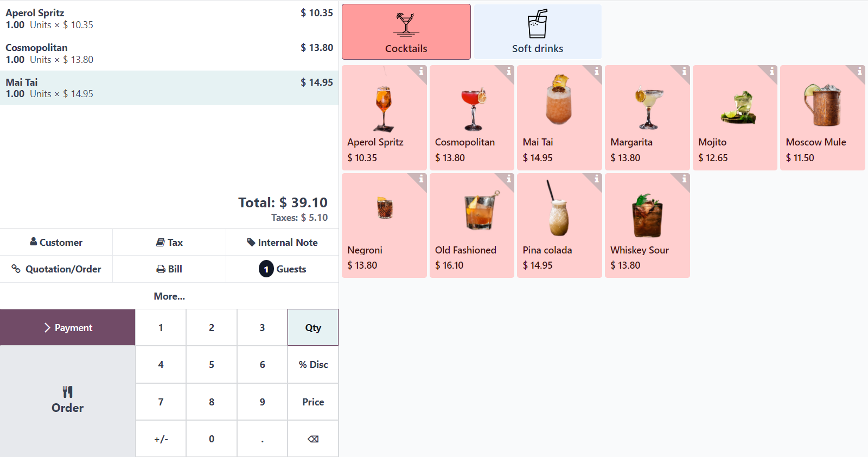Enable Price mode on numpad
Viewport: 868px width, 457px height.
[313, 402]
